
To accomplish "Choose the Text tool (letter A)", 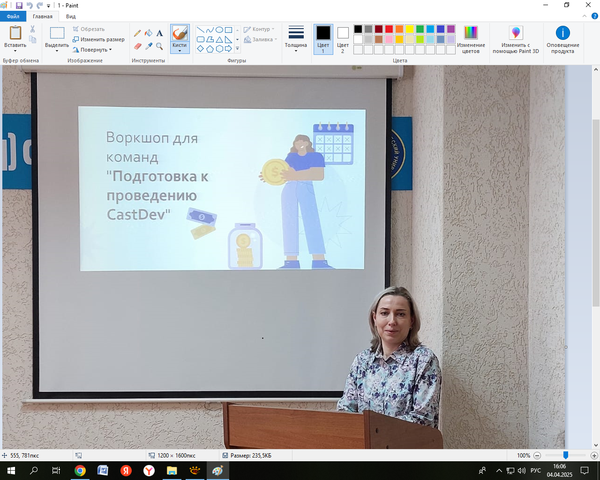I will point(160,33).
